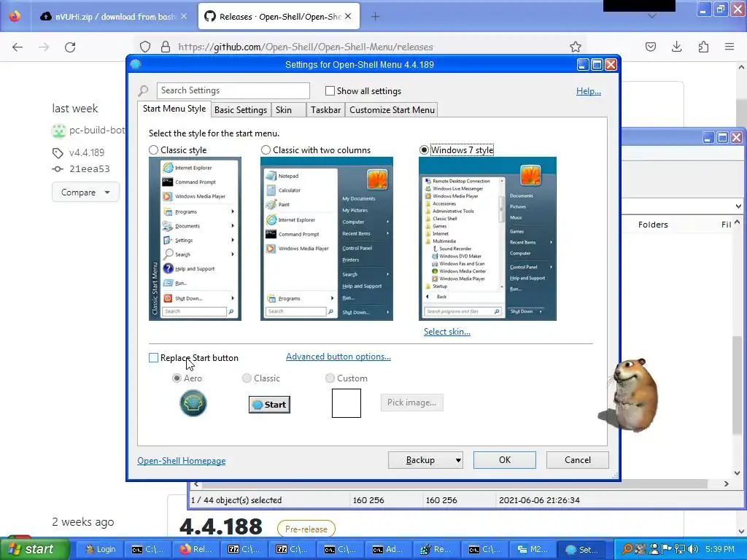
Task: Enable Show all settings checkbox
Action: click(x=330, y=90)
